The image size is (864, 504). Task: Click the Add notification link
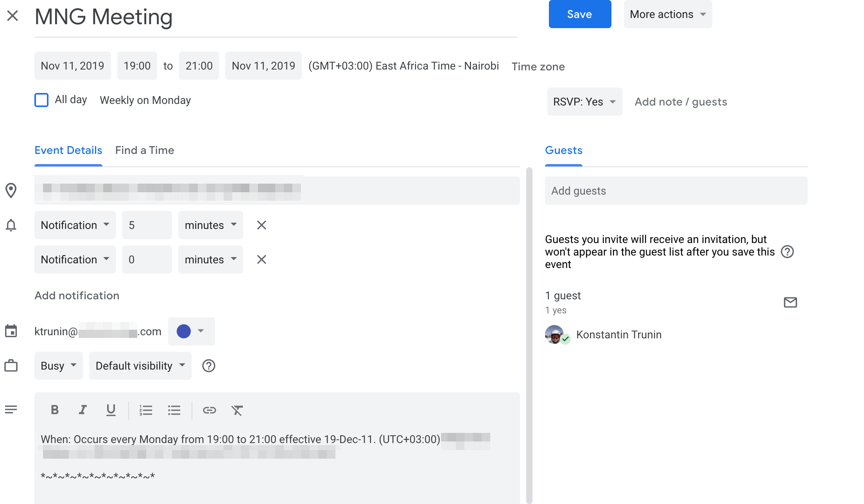77,295
